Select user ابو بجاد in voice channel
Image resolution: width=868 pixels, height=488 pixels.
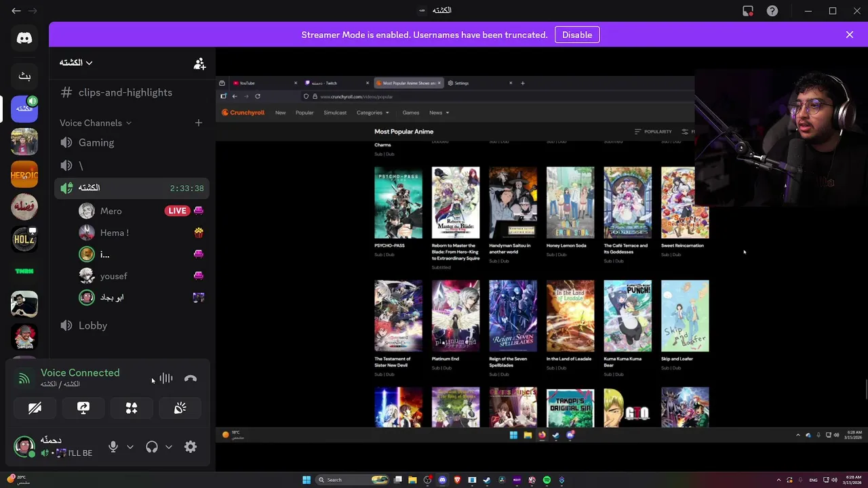click(141, 297)
